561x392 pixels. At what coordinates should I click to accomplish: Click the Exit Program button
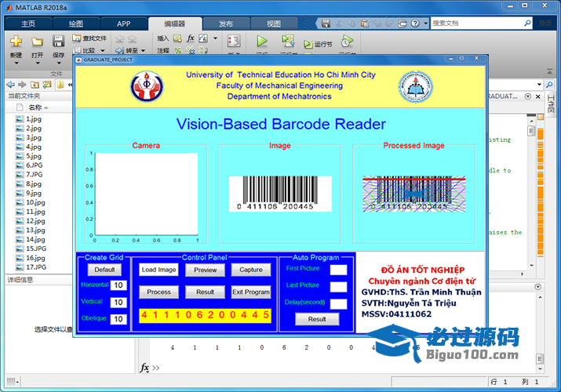coord(251,292)
